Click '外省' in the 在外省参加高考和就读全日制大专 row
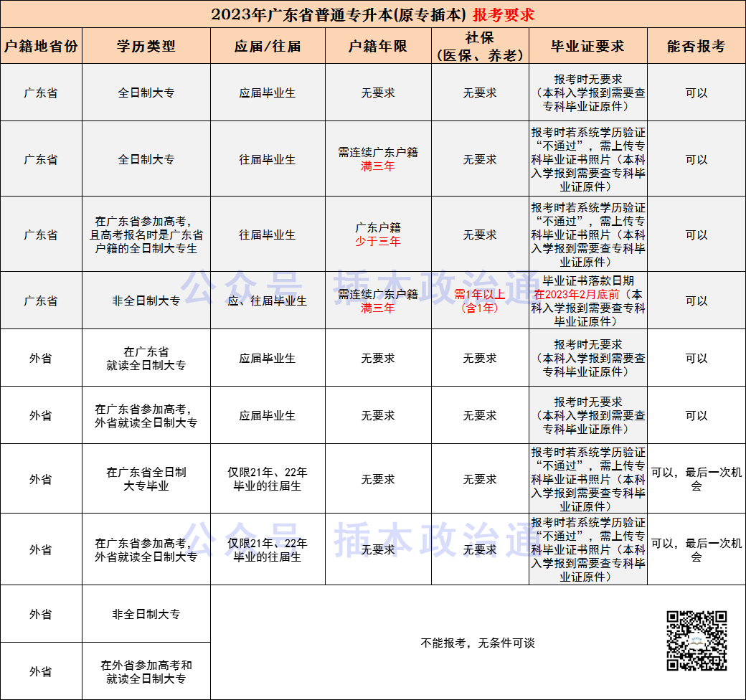Screen dimensions: 746x700 [42, 671]
